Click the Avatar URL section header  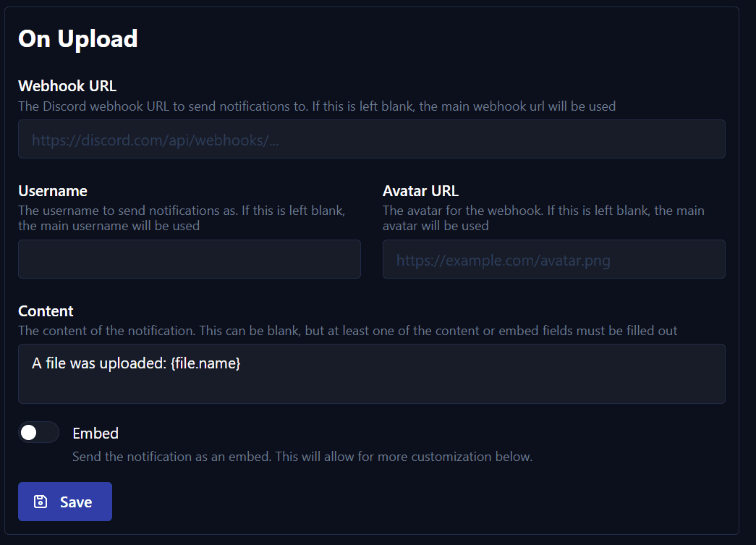(x=420, y=190)
